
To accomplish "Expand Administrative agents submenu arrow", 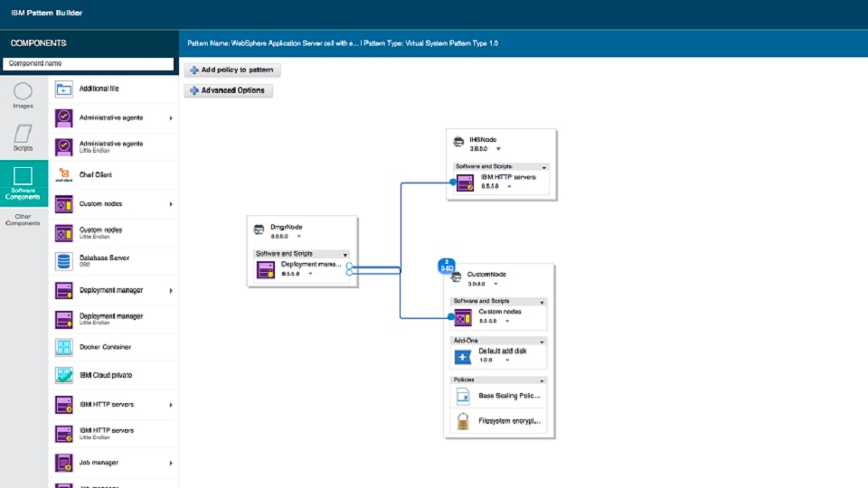I will click(171, 117).
